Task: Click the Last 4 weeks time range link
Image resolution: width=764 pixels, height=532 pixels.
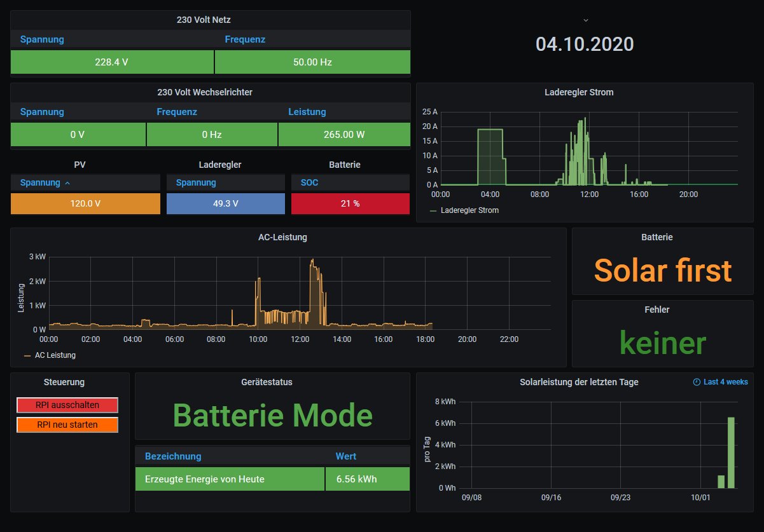Action: pyautogui.click(x=725, y=382)
